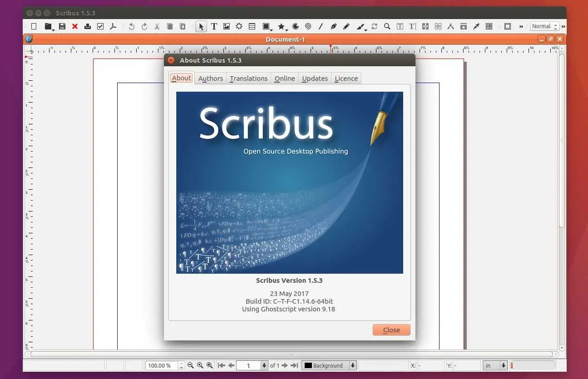588x379 pixels.
Task: Select the Zoom magnifier tool in toolbar
Action: click(x=387, y=27)
